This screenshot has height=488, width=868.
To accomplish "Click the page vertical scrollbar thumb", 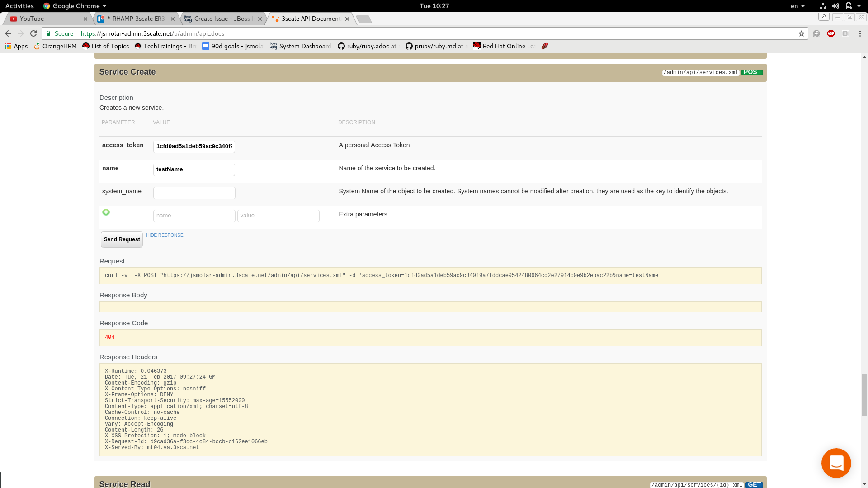I will coord(864,394).
